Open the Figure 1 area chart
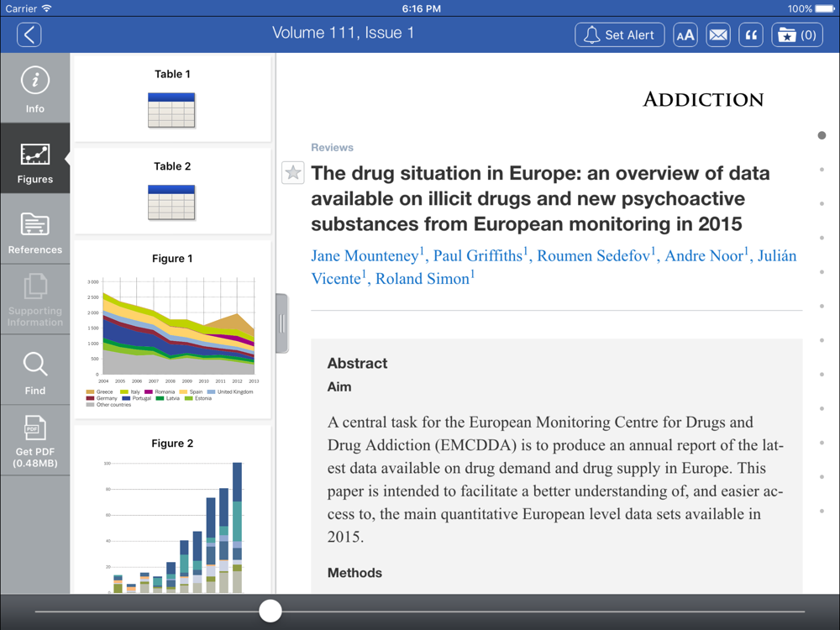Viewport: 840px width, 630px height. pyautogui.click(x=172, y=330)
